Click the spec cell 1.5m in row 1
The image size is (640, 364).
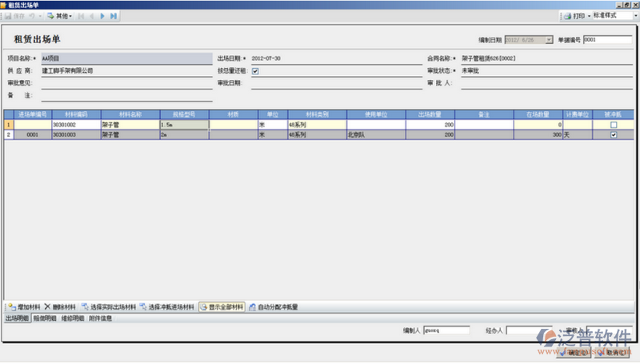[184, 125]
